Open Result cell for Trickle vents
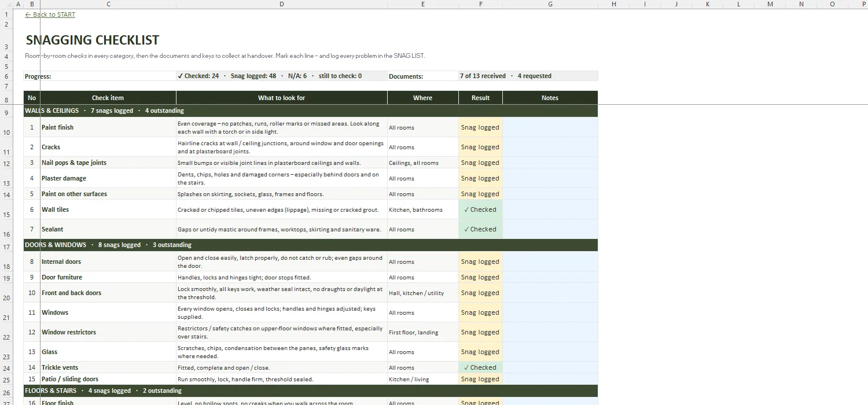 tap(480, 367)
